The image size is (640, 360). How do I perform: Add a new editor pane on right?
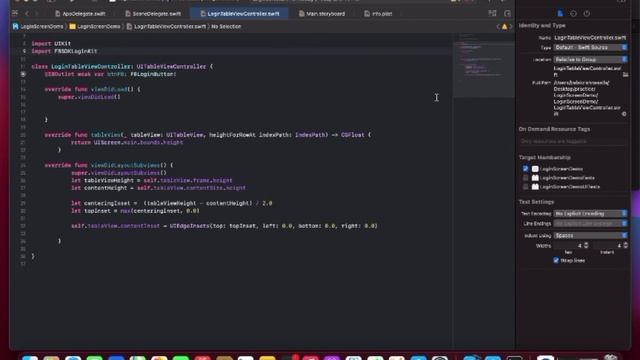(507, 13)
